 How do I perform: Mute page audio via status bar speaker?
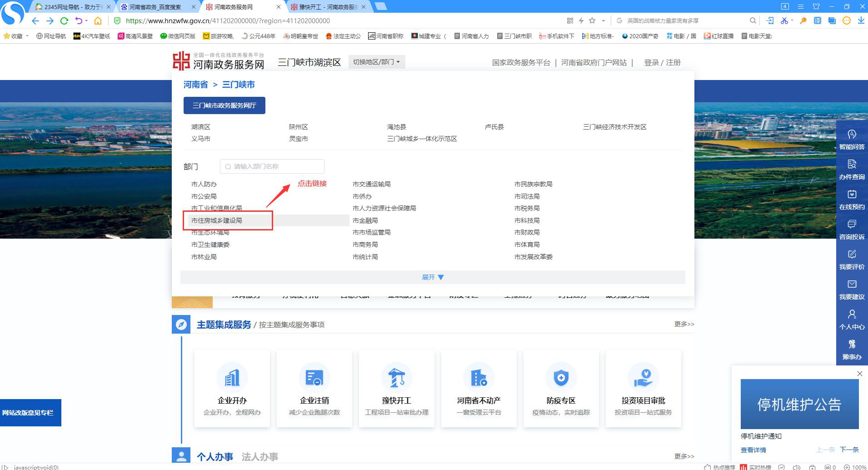pos(797,467)
